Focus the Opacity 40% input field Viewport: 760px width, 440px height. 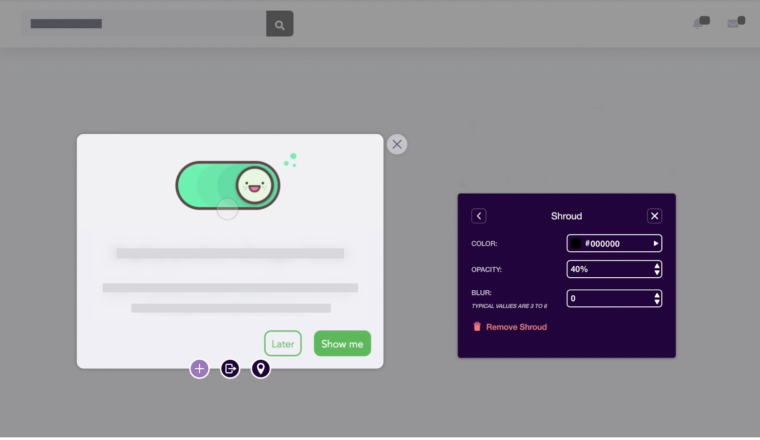click(x=614, y=269)
